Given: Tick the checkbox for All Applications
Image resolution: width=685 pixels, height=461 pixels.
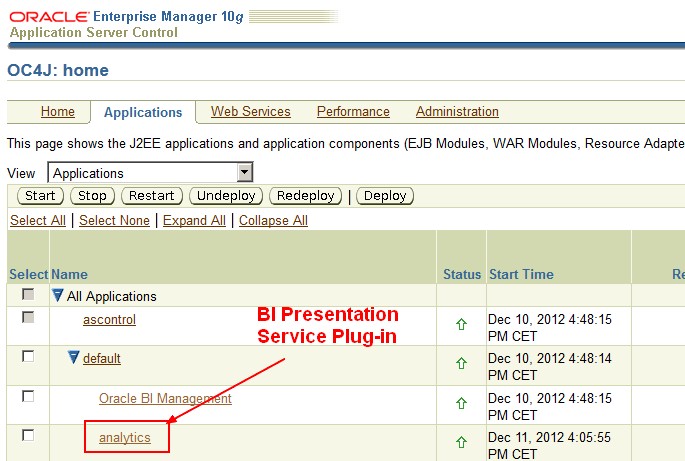Looking at the screenshot, I should pyautogui.click(x=28, y=294).
